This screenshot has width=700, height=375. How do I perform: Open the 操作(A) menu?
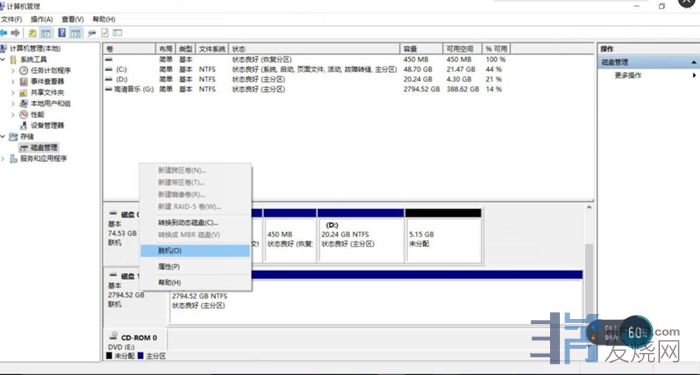point(42,19)
